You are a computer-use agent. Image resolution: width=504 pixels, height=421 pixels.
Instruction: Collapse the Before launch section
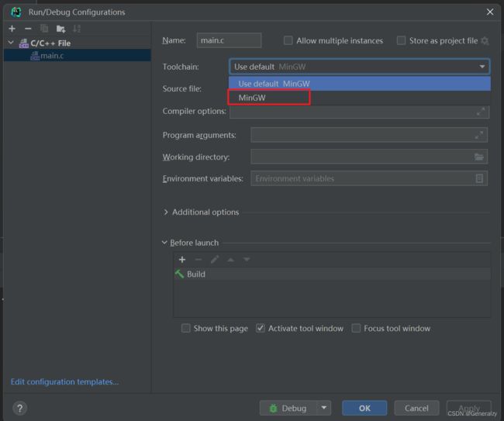pos(164,243)
